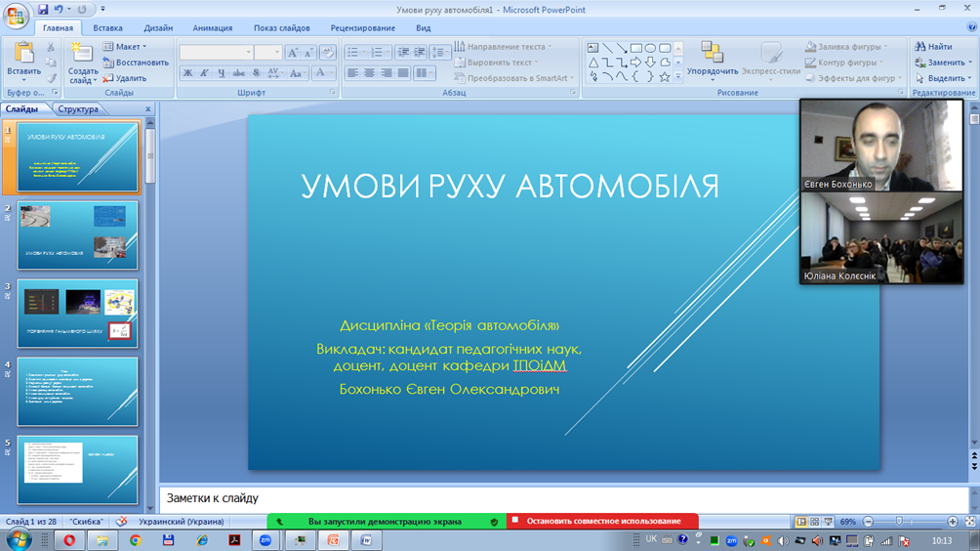Open Opera from the Windows taskbar
This screenshot has height=551, width=980.
(x=70, y=540)
